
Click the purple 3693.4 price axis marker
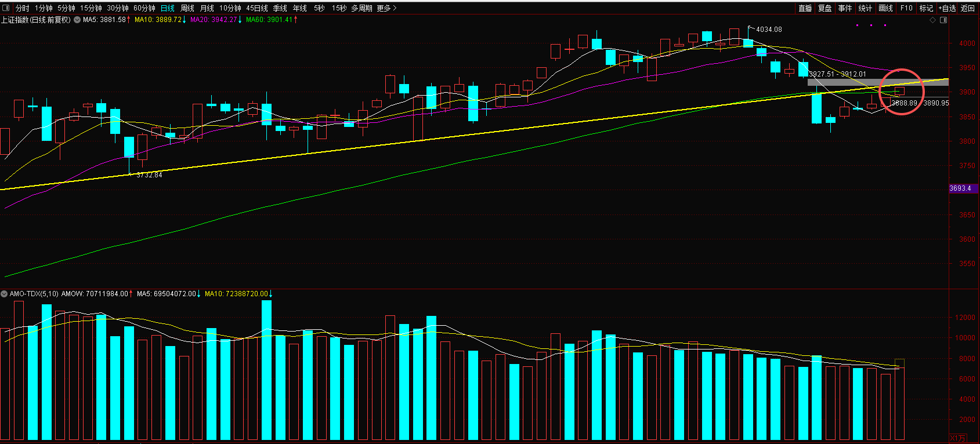click(962, 188)
